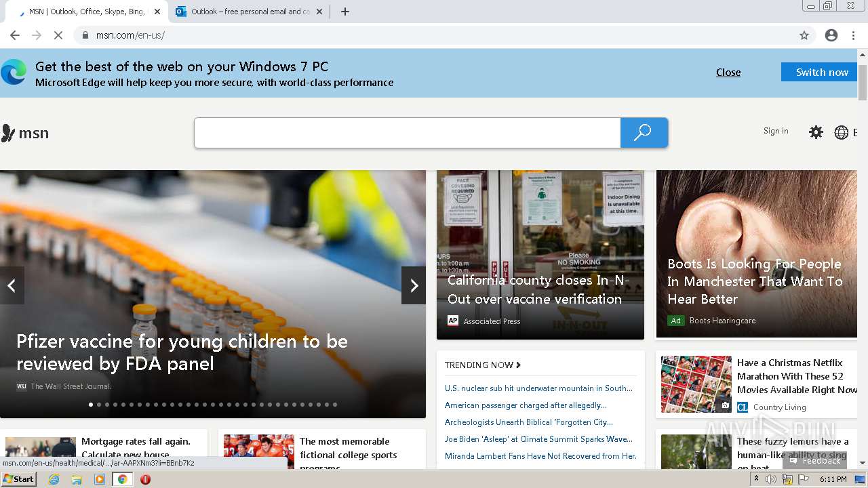Open the msn home logo
This screenshot has height=488, width=868.
[25, 133]
